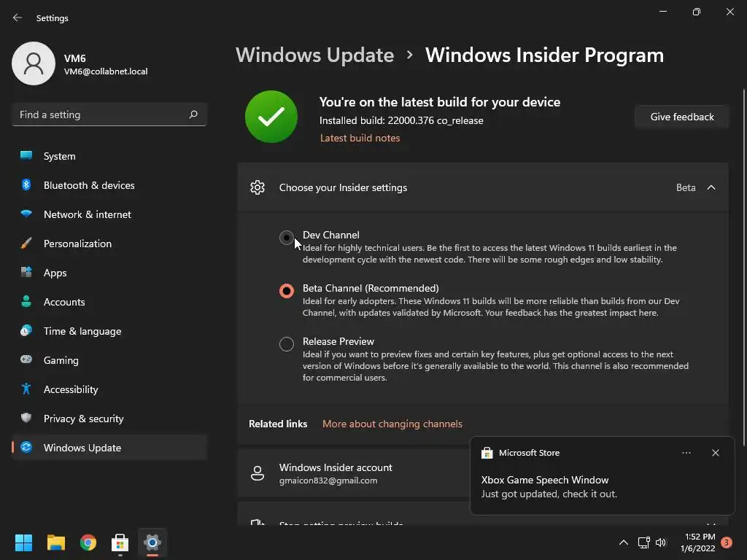747x560 pixels.
Task: Click the gear icon beside Insider settings
Action: click(258, 187)
